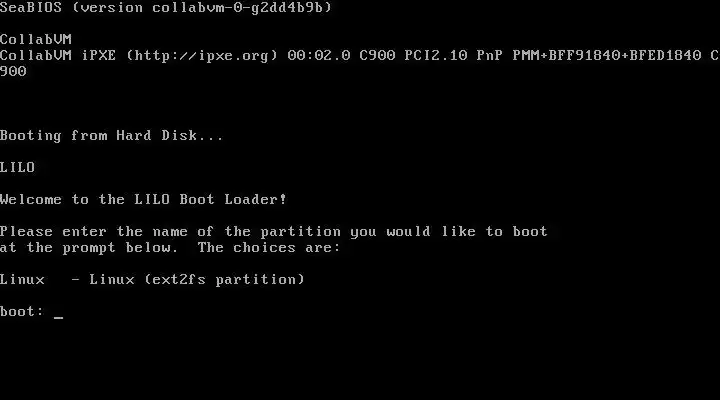Select the Linux boot choice label
720x400 pixels.
tap(22, 279)
